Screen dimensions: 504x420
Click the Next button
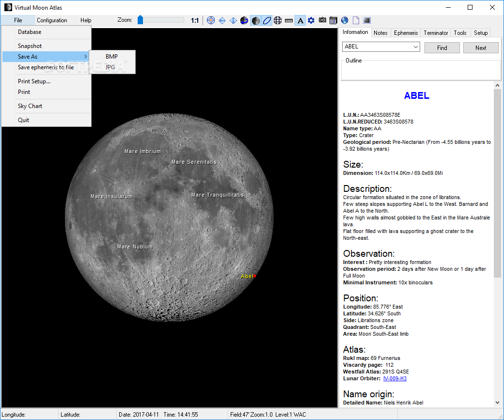point(481,47)
